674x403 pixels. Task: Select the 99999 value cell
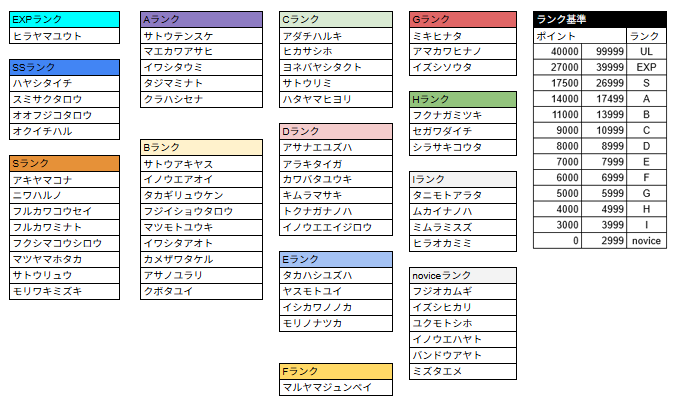point(604,52)
